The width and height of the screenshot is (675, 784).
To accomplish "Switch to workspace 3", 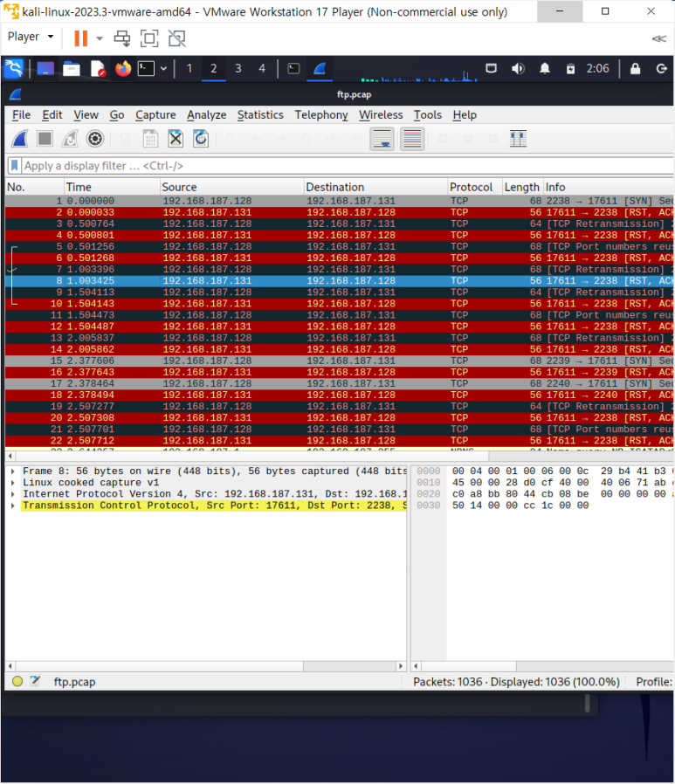I will coord(238,68).
